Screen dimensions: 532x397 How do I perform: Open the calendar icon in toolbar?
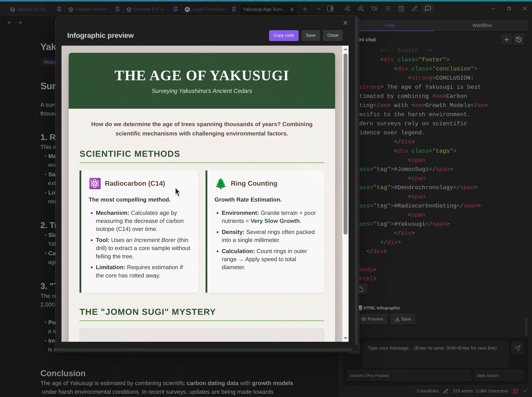tap(401, 9)
